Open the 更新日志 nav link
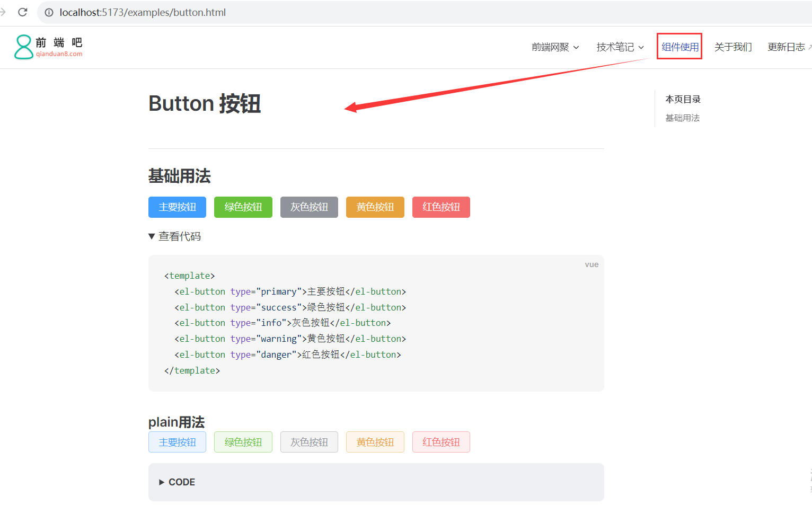The width and height of the screenshot is (812, 505). 789,47
